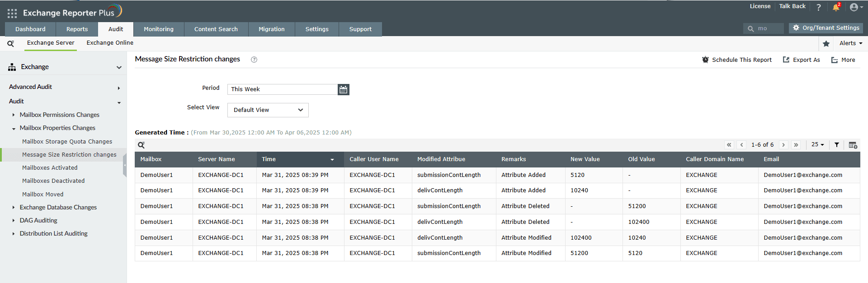Screen dimensions: 868x283
Task: Go to first page of results
Action: pos(729,145)
